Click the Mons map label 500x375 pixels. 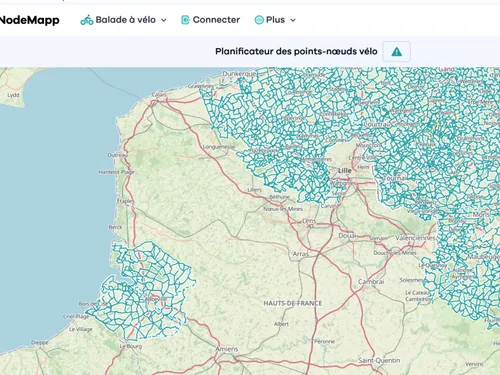click(x=481, y=215)
